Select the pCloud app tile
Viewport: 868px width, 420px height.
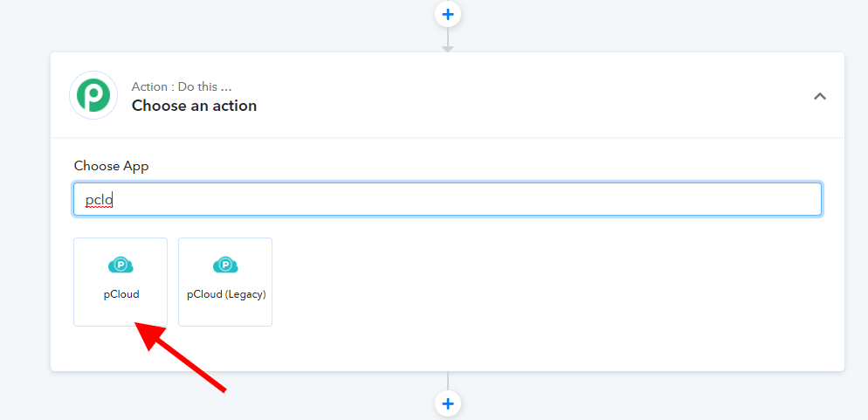click(121, 282)
